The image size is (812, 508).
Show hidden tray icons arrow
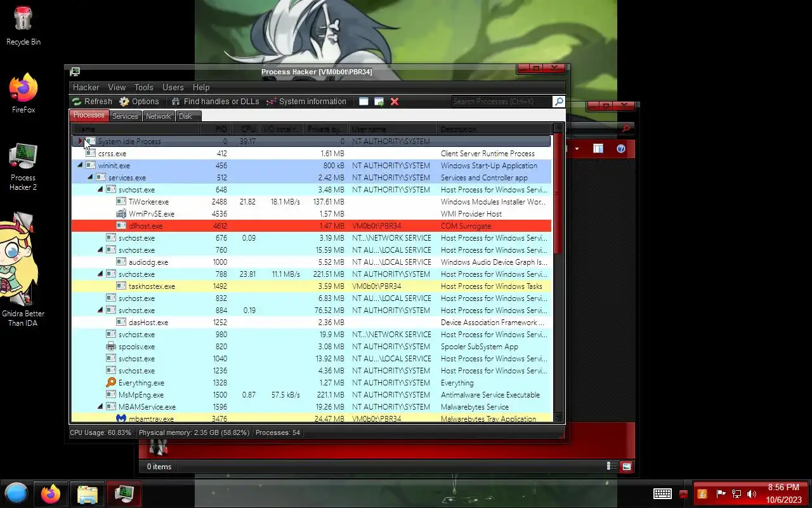683,494
